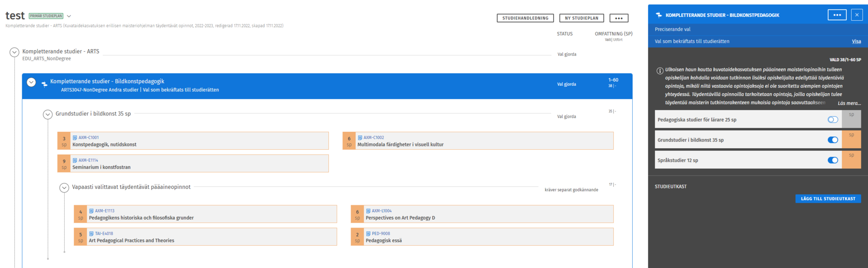Image resolution: width=868 pixels, height=268 pixels.
Task: Click the AXM-E1114 course document icon
Action: pyautogui.click(x=75, y=160)
